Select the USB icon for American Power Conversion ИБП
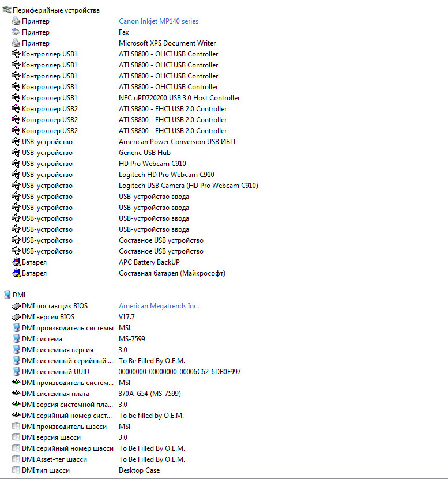Image resolution: width=448 pixels, height=479 pixels. click(16, 141)
